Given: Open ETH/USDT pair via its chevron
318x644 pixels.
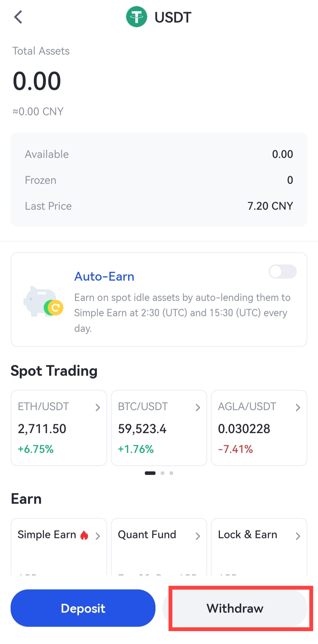Looking at the screenshot, I should 98,407.
